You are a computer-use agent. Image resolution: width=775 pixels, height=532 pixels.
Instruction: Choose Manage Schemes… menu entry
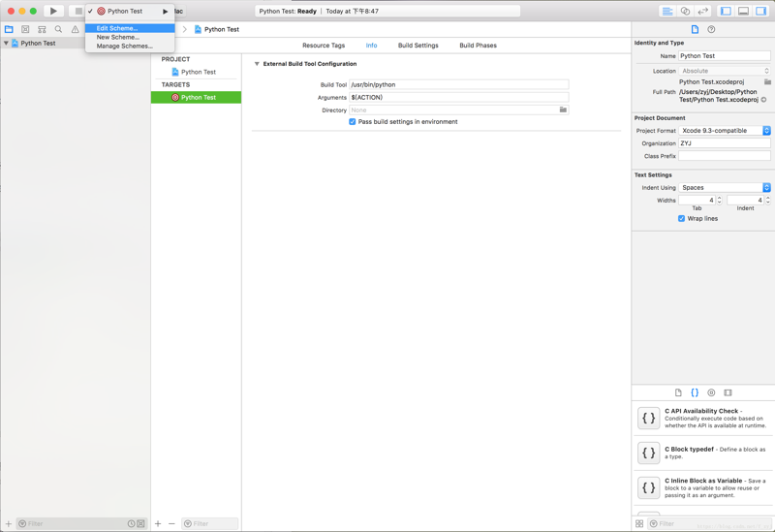pos(130,46)
